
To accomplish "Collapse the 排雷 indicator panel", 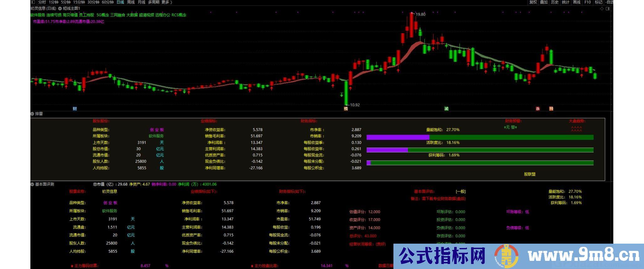I will [x=32, y=114].
